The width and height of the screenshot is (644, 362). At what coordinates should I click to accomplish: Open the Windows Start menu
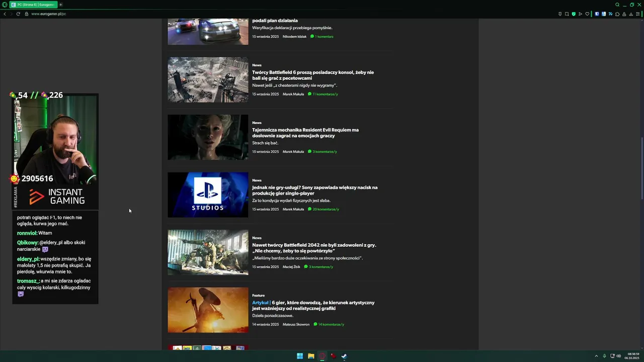pos(300,356)
